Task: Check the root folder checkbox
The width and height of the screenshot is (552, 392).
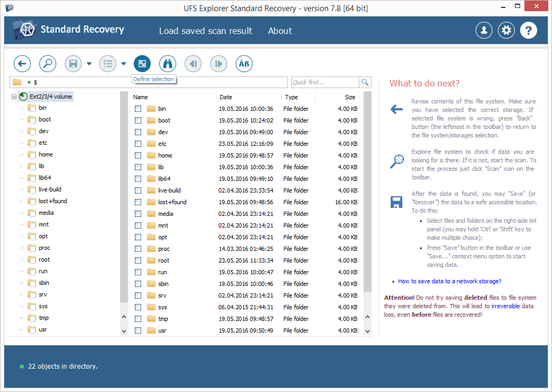Action: [138, 260]
